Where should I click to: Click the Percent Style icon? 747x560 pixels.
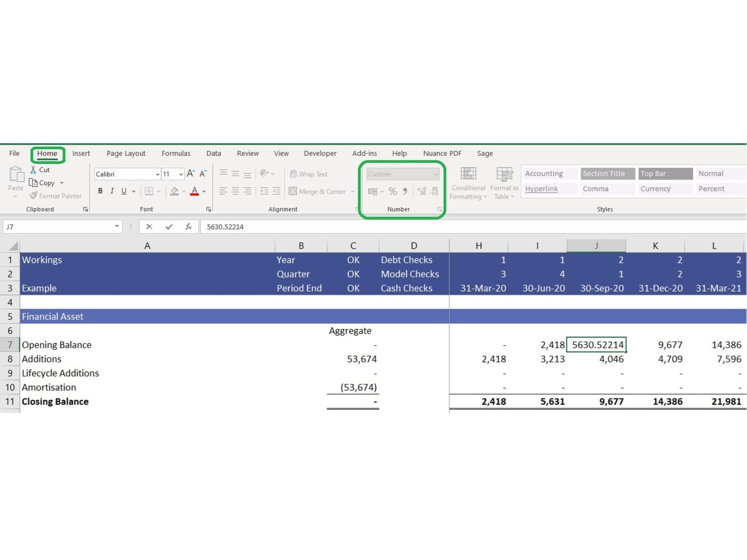click(393, 191)
